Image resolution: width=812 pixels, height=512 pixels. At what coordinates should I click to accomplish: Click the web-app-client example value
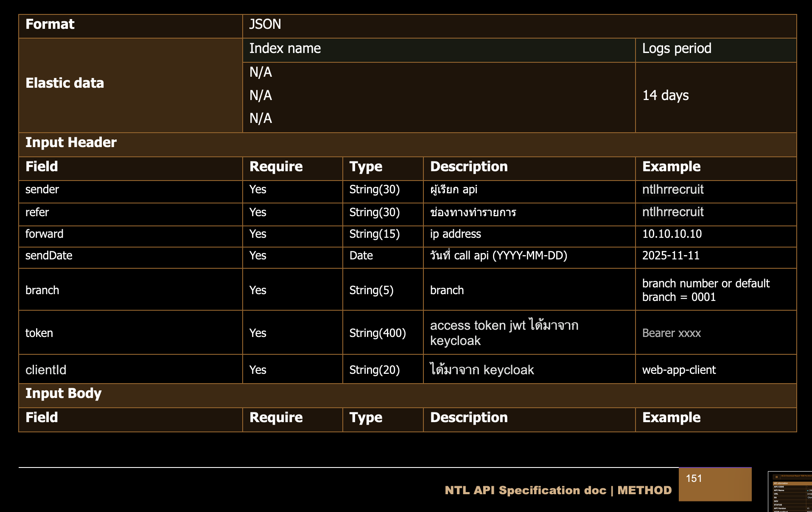pyautogui.click(x=679, y=370)
